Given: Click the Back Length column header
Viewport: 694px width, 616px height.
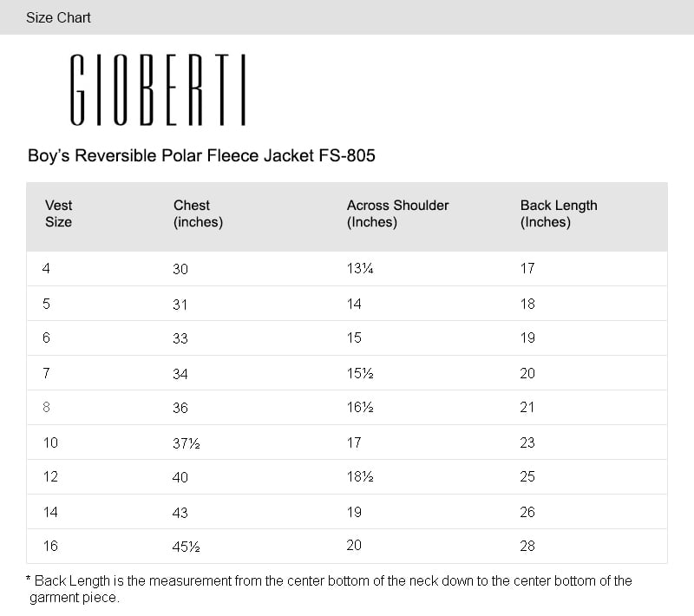Looking at the screenshot, I should click(559, 213).
